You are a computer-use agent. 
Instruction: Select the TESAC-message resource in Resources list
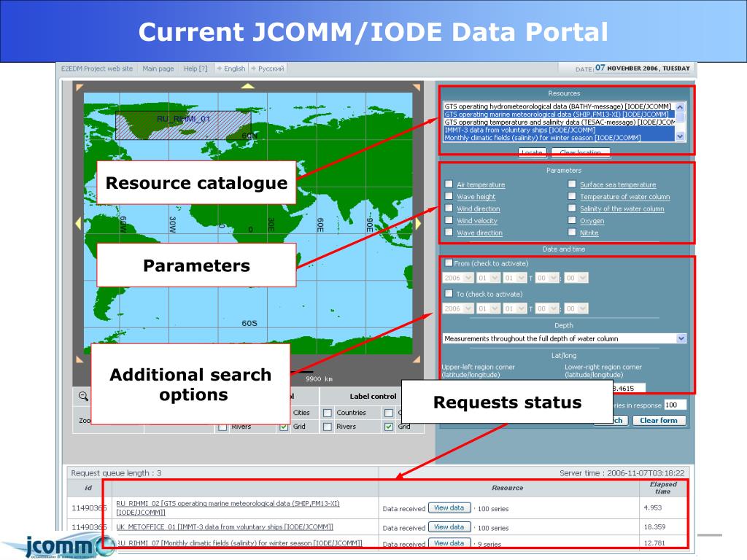560,122
